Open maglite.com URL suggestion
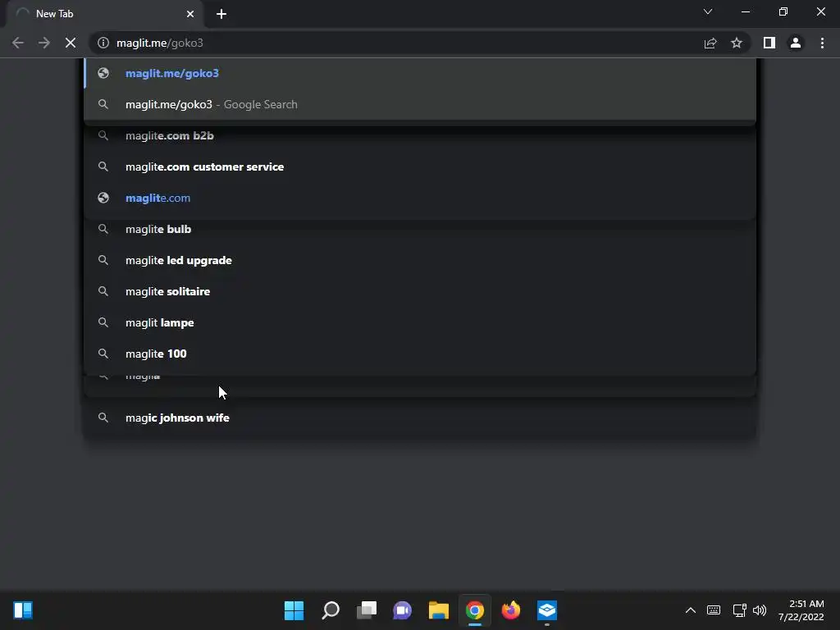 pos(420,198)
